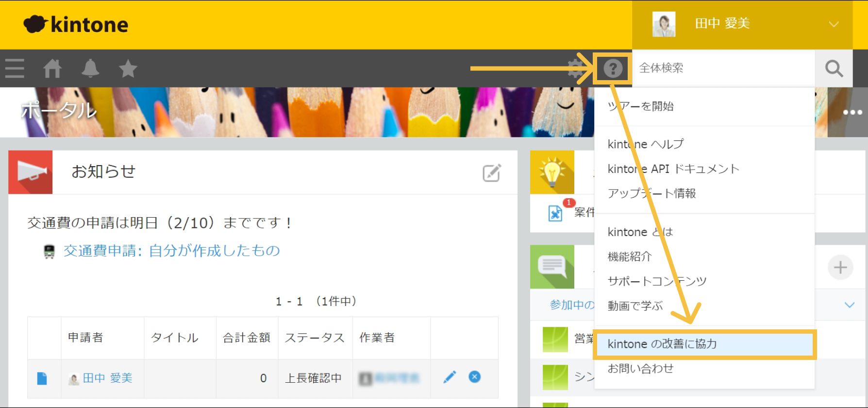Expand the user account dropdown chevron

click(x=834, y=24)
